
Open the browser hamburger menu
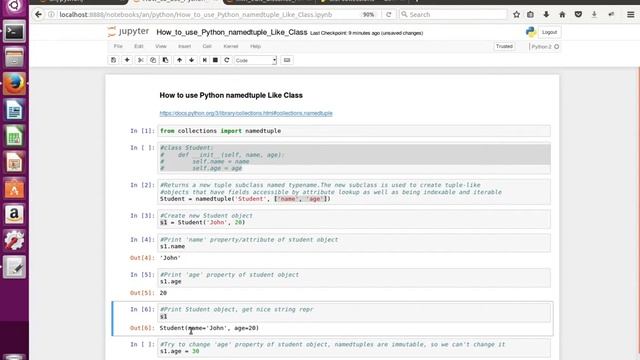click(x=631, y=14)
